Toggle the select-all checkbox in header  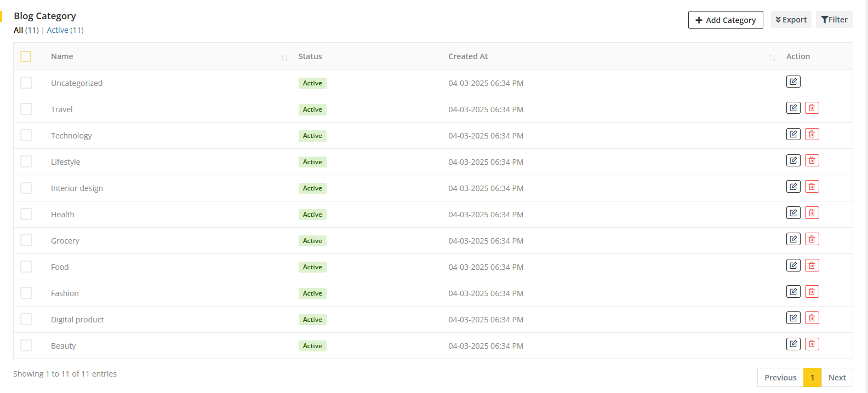(x=26, y=56)
